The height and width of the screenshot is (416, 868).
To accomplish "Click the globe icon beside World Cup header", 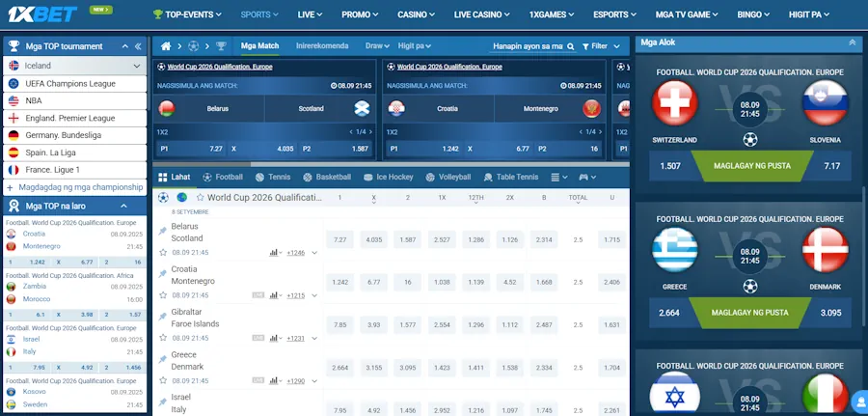I will (181, 197).
